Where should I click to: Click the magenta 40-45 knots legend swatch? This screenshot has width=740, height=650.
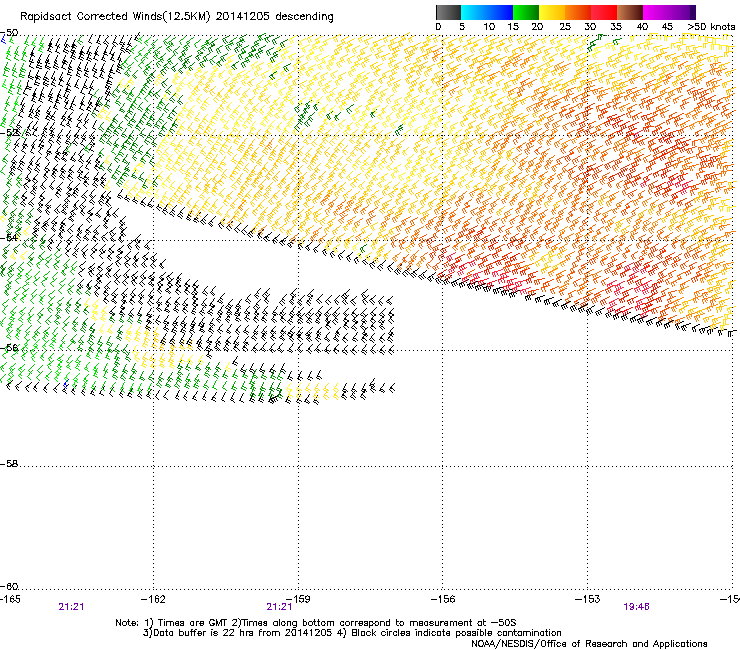pyautogui.click(x=656, y=12)
